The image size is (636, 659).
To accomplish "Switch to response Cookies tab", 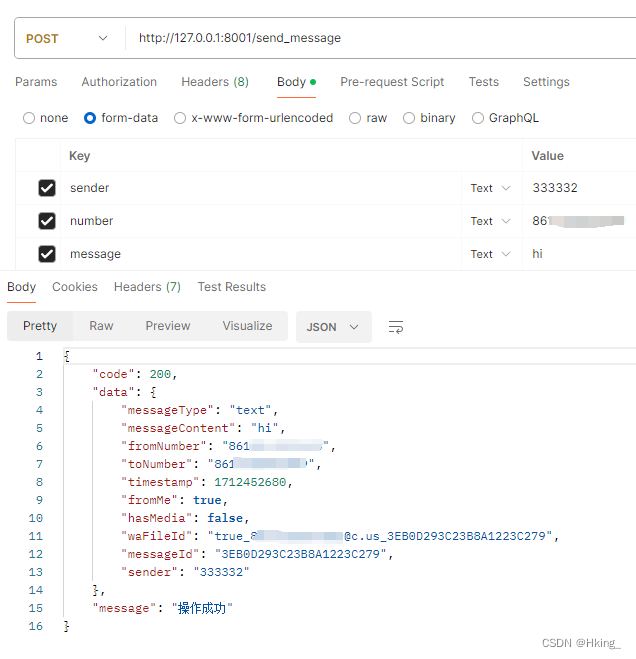I will coord(75,287).
